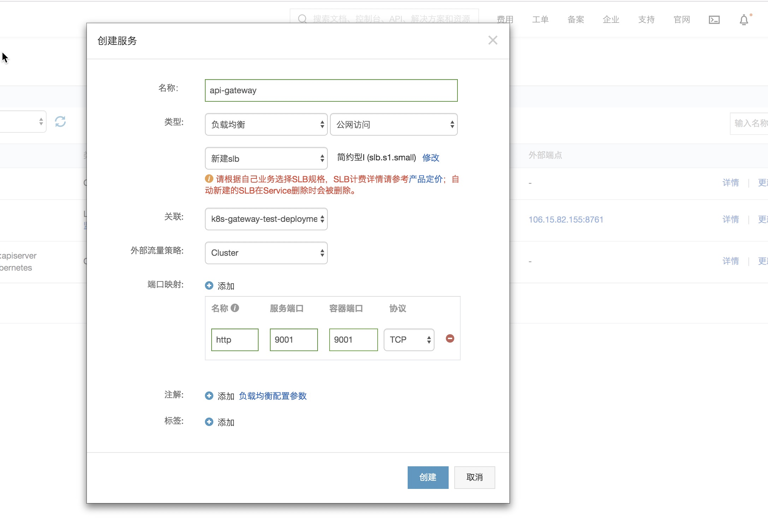Open 详情 for the 106.15.82.155:8761 row

[731, 219]
